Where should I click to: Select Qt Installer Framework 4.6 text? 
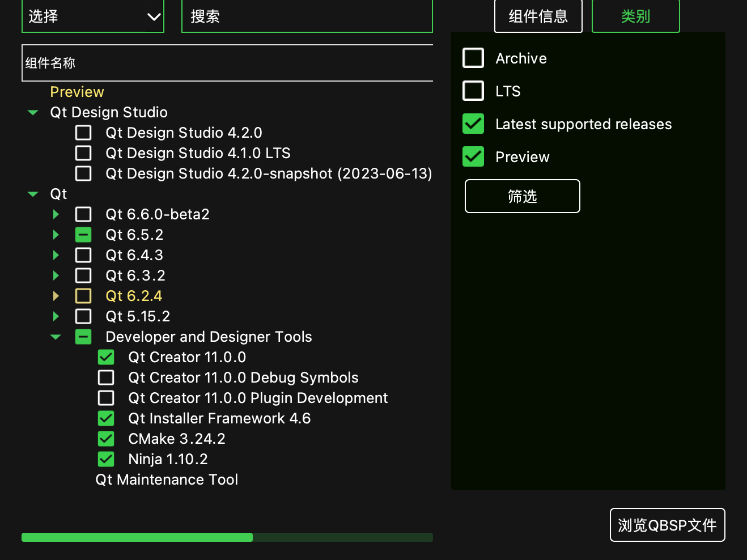(219, 418)
